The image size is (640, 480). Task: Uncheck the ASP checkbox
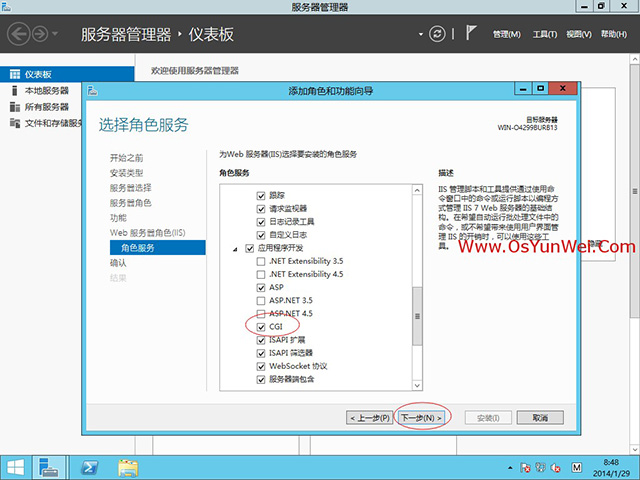[x=261, y=288]
